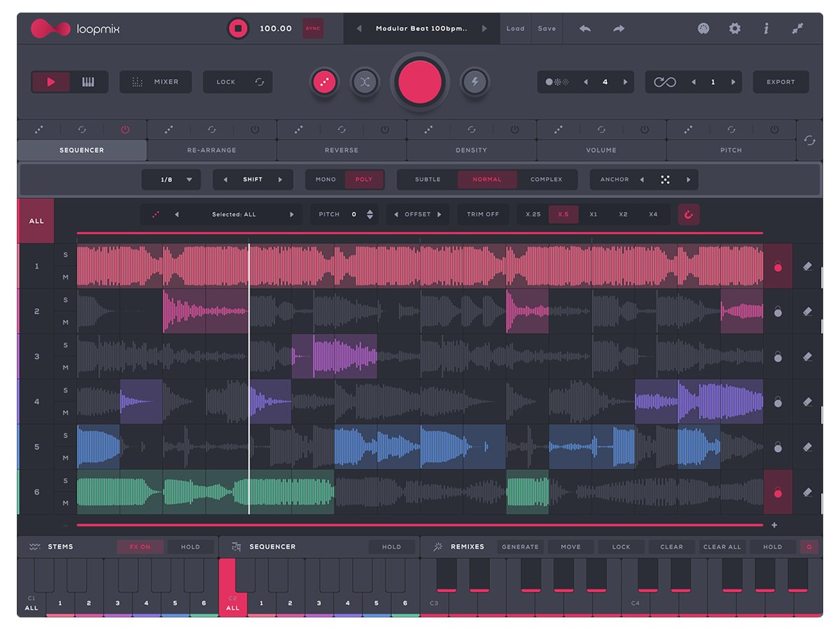Image resolution: width=840 pixels, height=630 pixels.
Task: Switch to the RE-ARRANGE tab
Action: tap(211, 150)
